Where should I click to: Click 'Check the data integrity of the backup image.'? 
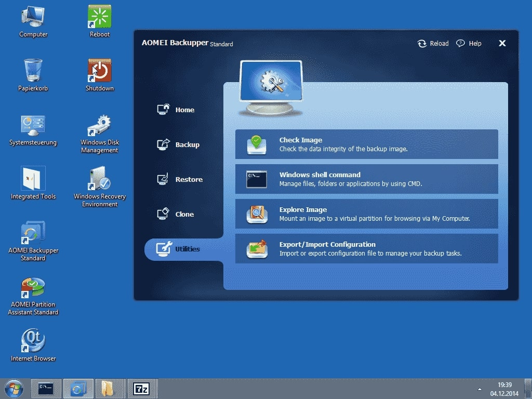tap(343, 149)
